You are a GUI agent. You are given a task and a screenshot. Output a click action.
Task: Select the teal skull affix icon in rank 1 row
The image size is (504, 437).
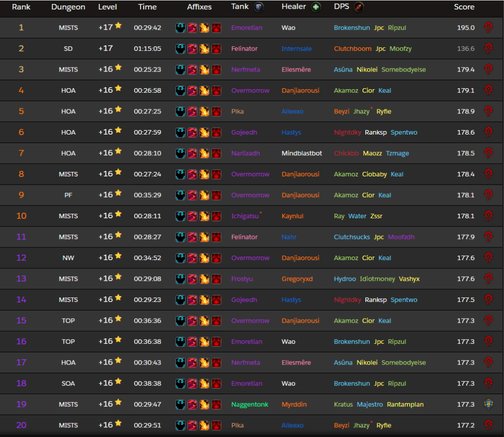pyautogui.click(x=180, y=28)
